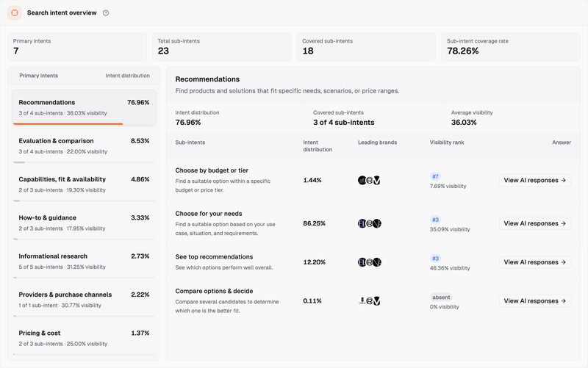Click the Sub-intent coverage rate card
This screenshot has height=368, width=588.
[511, 47]
